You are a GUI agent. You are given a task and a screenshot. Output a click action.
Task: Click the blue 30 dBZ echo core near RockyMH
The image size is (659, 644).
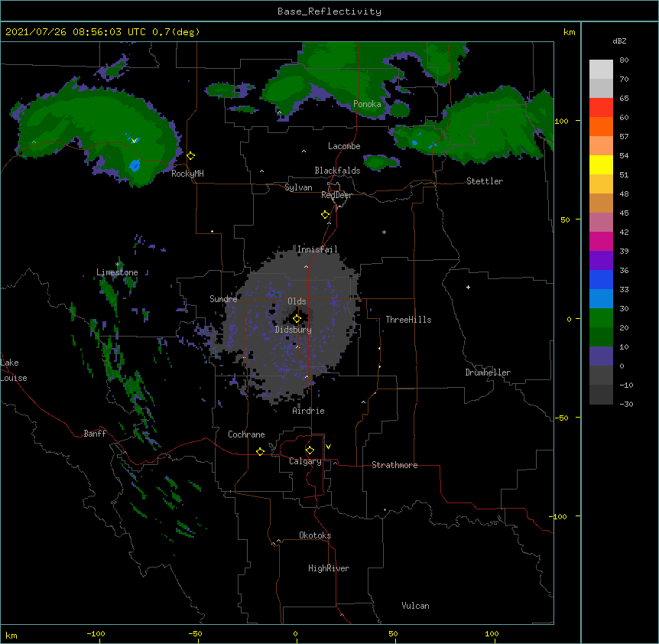135,165
